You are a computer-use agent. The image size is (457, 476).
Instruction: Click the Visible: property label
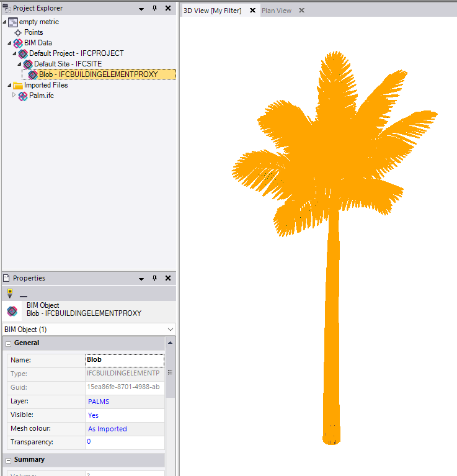[x=22, y=415]
